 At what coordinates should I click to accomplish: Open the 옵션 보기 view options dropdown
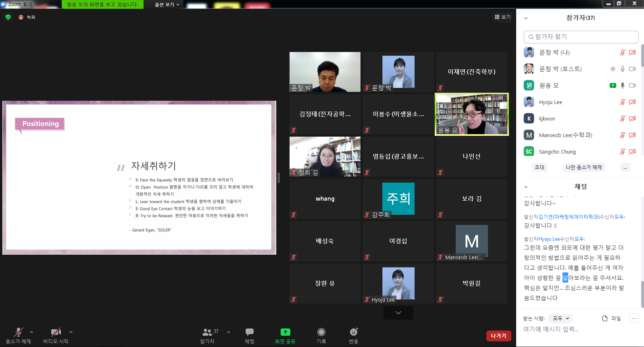[167, 4]
